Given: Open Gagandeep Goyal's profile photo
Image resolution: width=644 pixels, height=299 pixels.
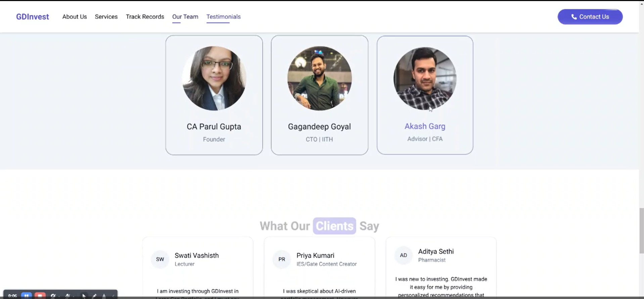Looking at the screenshot, I should (319, 78).
